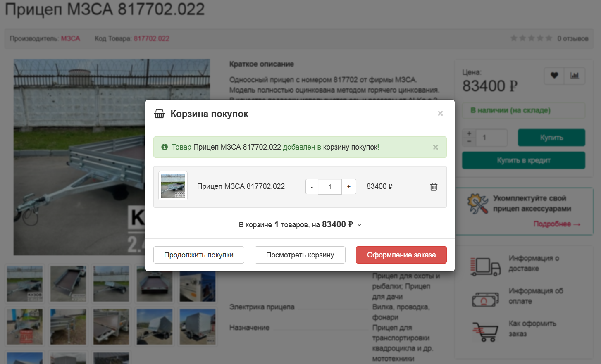Select fourth thumbnail in second gallery row
601x364 pixels.
click(155, 327)
